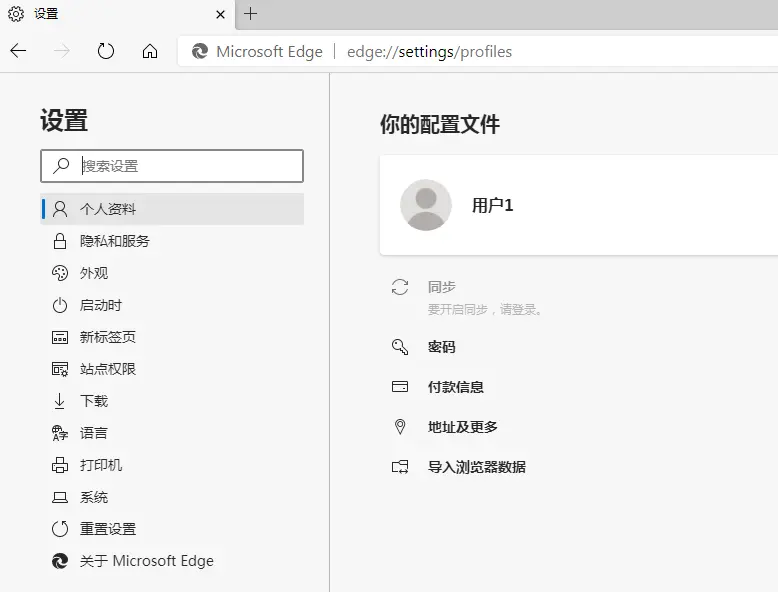This screenshot has width=778, height=592.
Task: Go to the home page icon
Action: tap(150, 51)
